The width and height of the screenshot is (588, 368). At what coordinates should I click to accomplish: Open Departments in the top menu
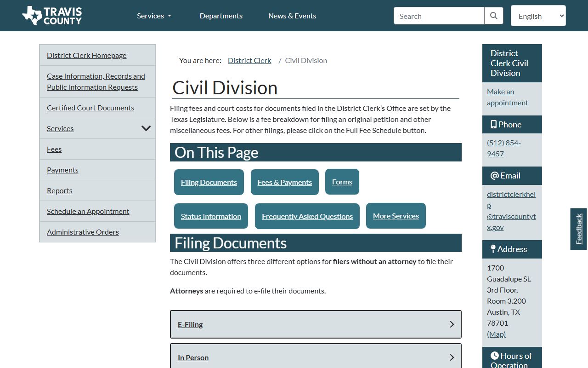pos(221,16)
